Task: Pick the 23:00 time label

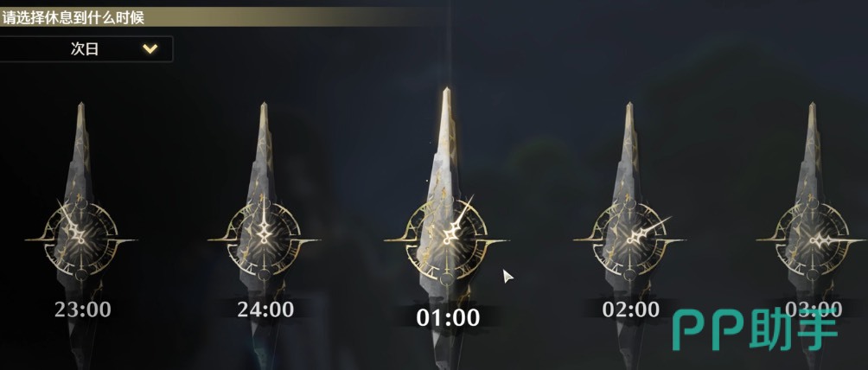Action: pos(82,309)
